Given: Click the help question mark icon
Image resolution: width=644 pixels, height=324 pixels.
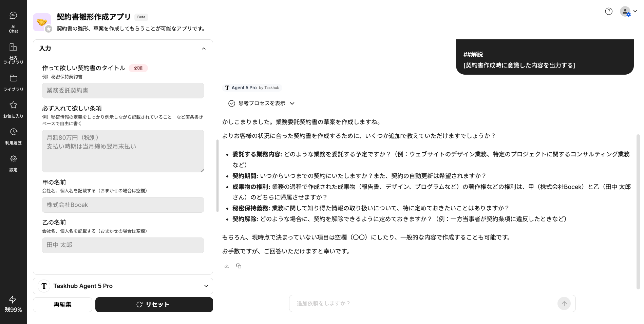Looking at the screenshot, I should click(609, 12).
